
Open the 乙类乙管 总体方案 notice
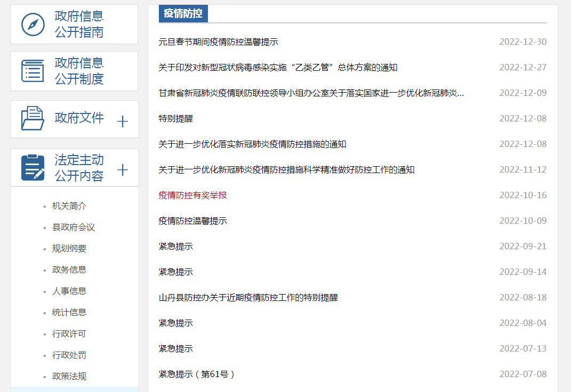point(278,67)
